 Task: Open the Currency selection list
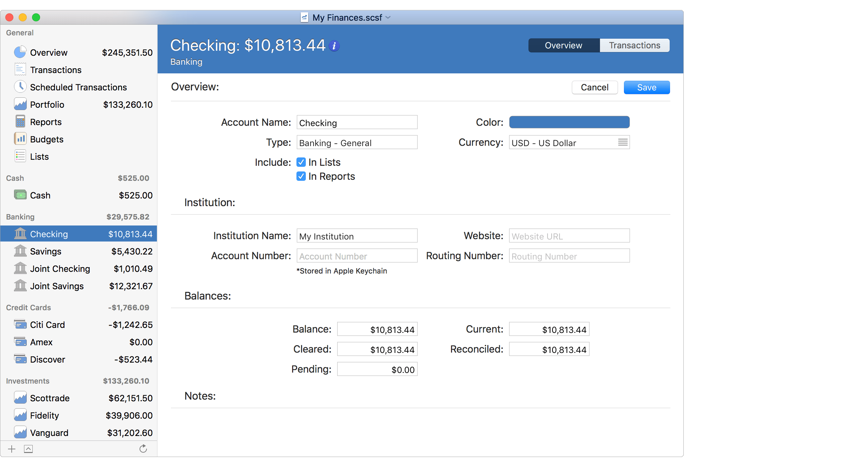622,142
